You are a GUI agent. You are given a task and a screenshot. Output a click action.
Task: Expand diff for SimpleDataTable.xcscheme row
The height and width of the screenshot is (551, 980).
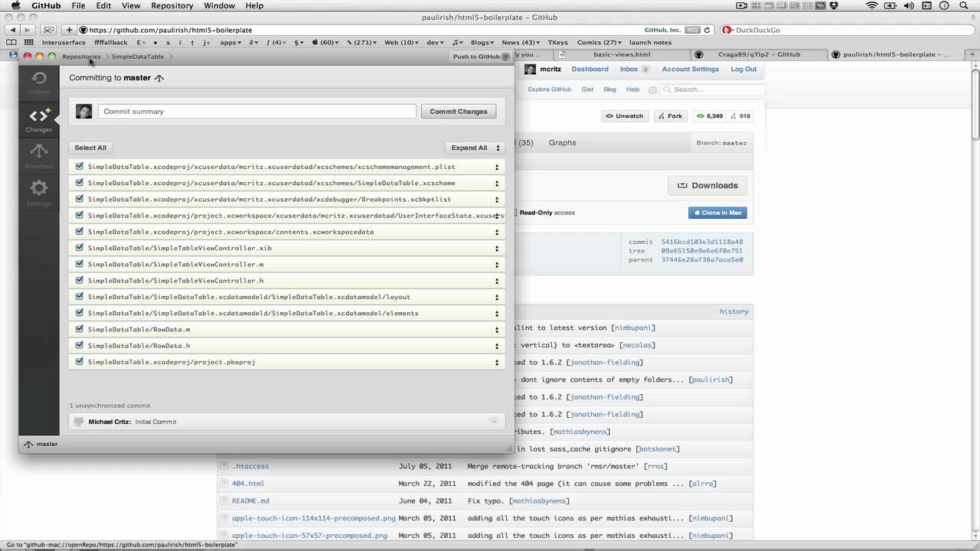(x=497, y=183)
